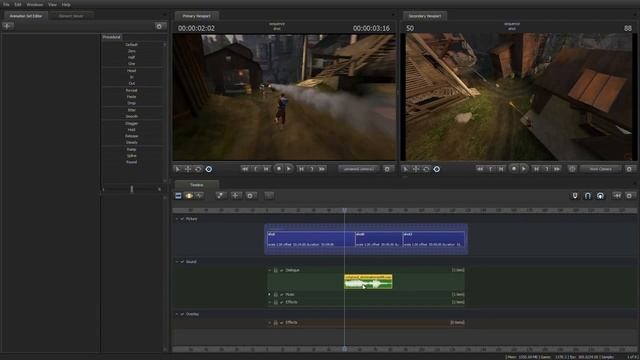Viewport: 640px width, 360px height.
Task: Apply the Zero preset
Action: 131,51
